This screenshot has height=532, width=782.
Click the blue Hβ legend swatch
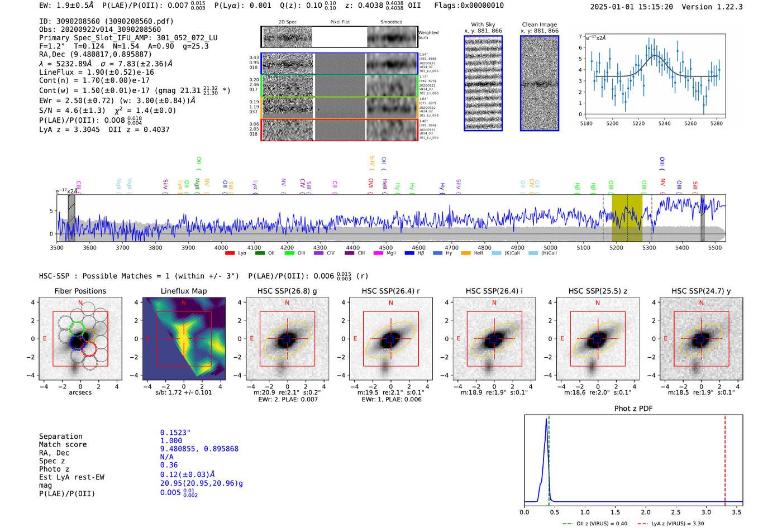409,253
